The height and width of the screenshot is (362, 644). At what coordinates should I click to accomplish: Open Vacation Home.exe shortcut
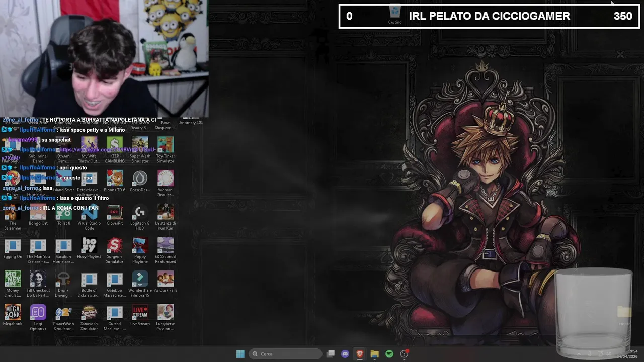point(63,251)
